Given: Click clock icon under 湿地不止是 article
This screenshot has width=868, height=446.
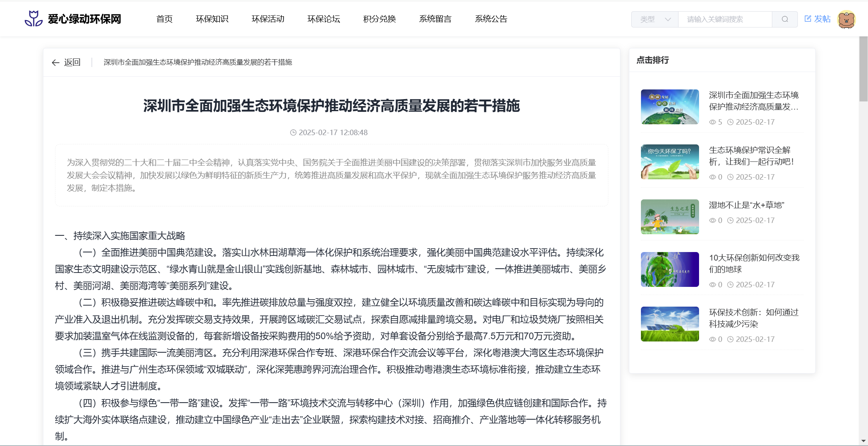Looking at the screenshot, I should click(x=730, y=221).
